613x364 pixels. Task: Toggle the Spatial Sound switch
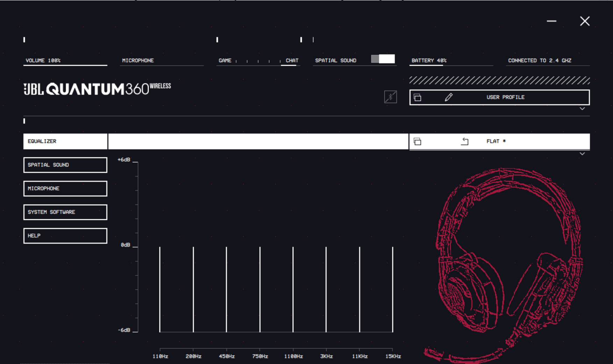[383, 59]
